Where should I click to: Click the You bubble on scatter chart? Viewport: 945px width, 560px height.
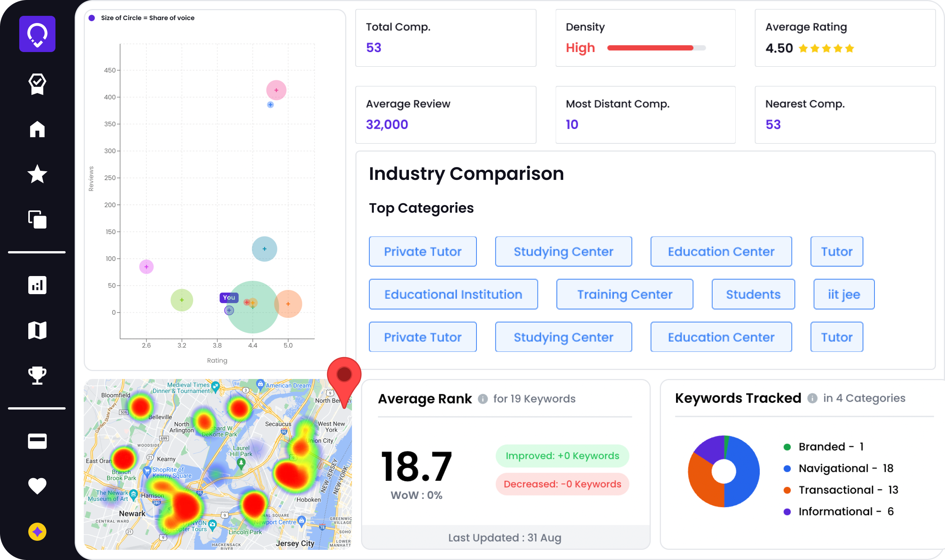(229, 310)
